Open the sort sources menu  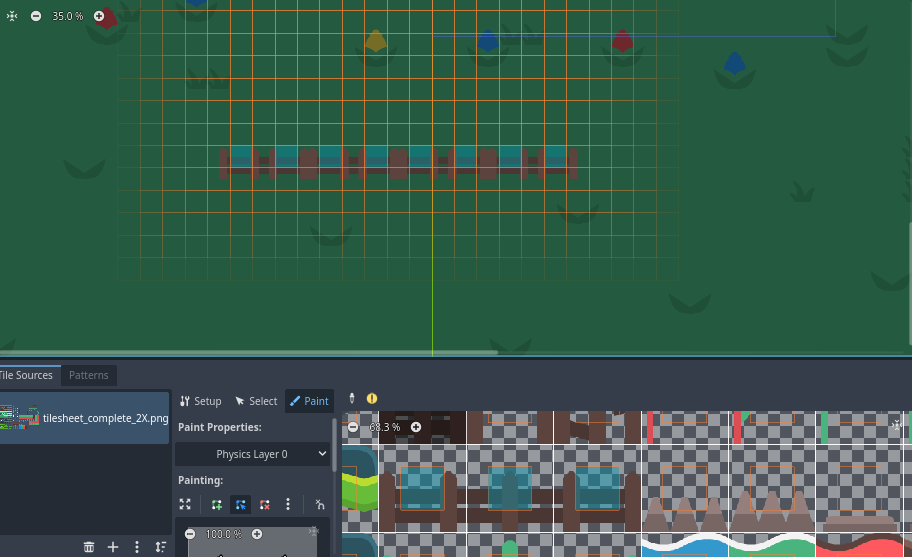(161, 547)
